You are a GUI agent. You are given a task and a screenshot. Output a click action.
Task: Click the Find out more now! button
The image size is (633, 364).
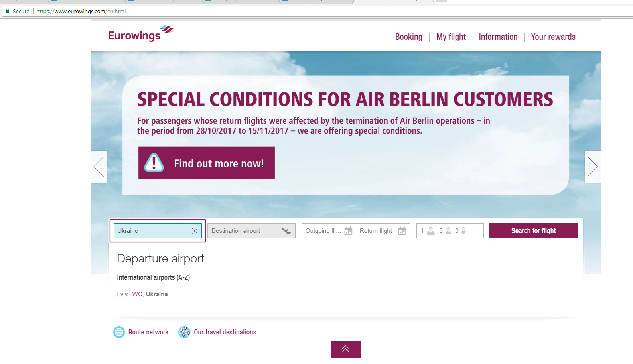pos(207,163)
